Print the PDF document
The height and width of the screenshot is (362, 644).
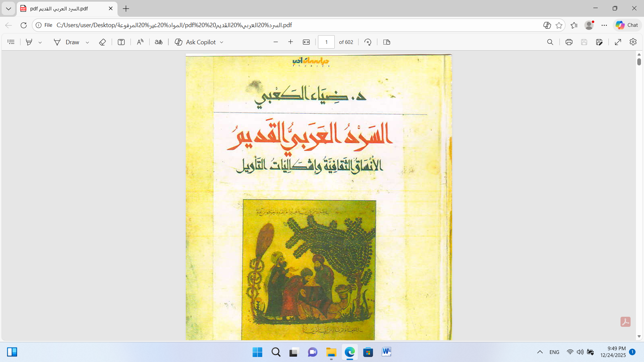click(569, 42)
